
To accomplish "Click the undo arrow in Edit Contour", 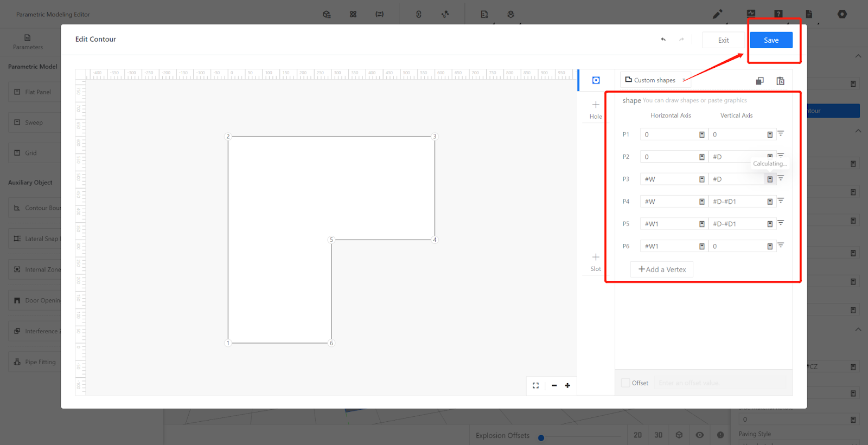I will 663,40.
